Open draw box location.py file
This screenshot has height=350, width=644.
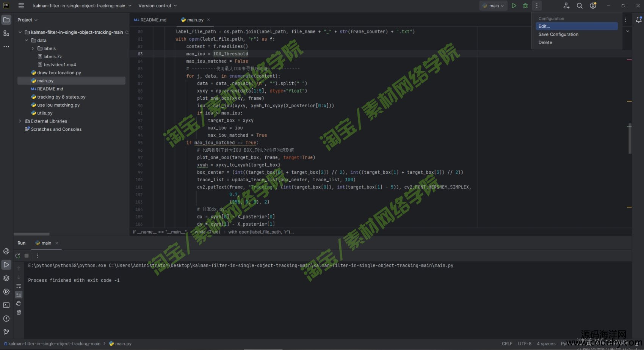click(59, 73)
